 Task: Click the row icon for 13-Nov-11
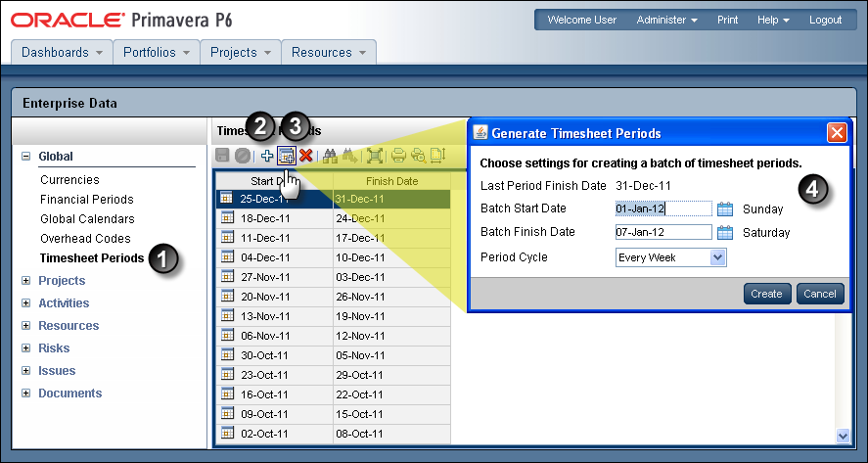pos(226,315)
